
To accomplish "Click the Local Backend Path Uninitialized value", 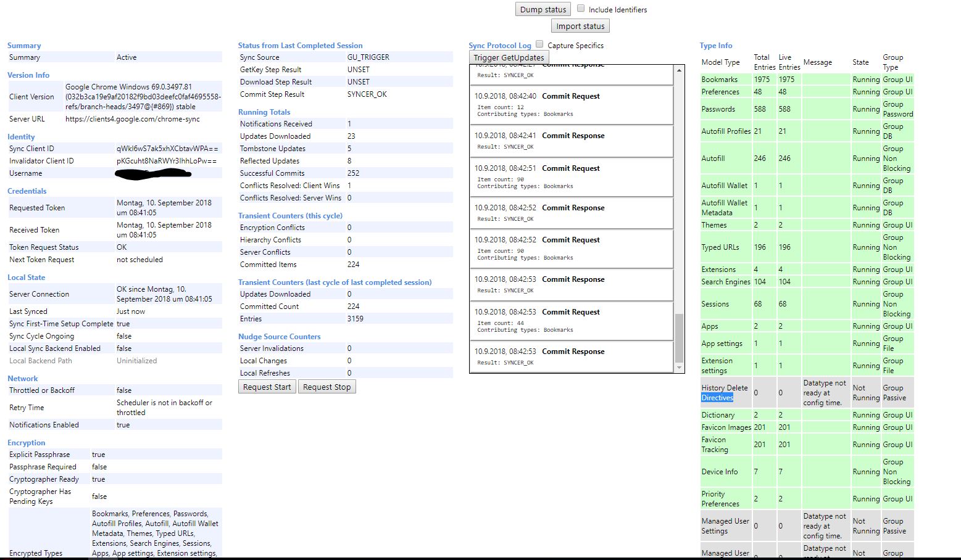I will point(136,361).
